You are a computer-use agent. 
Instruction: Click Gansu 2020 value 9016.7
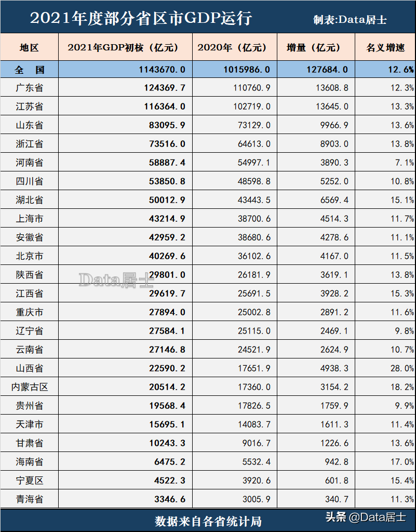pyautogui.click(x=257, y=443)
